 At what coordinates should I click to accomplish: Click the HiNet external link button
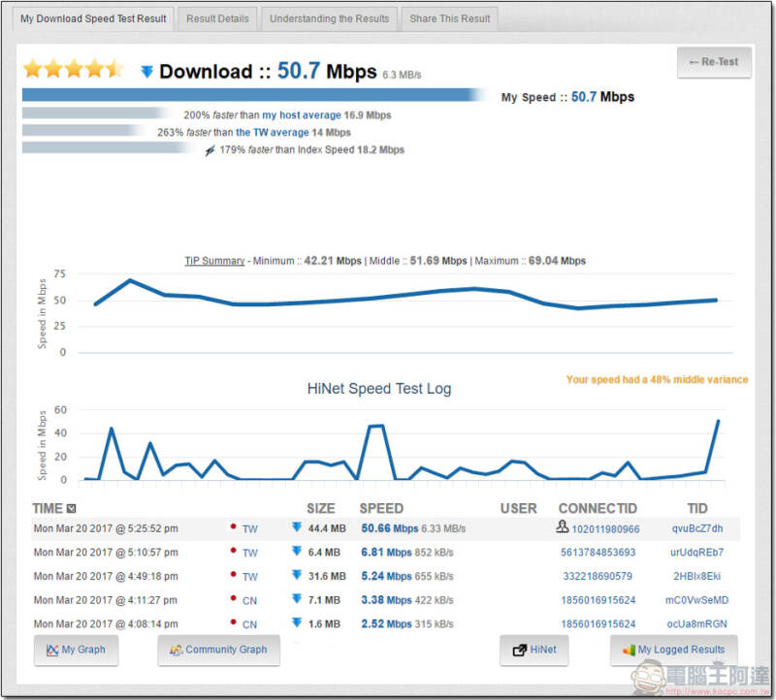pos(534,650)
